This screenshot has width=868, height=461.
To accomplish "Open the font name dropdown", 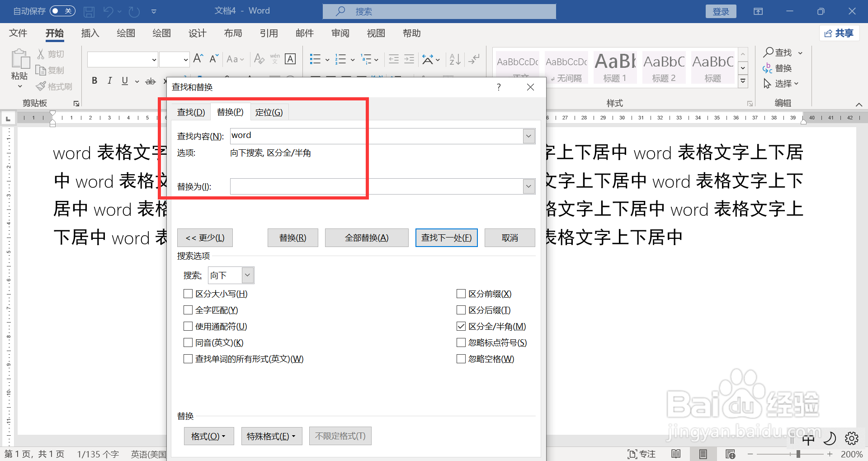I will (x=154, y=59).
